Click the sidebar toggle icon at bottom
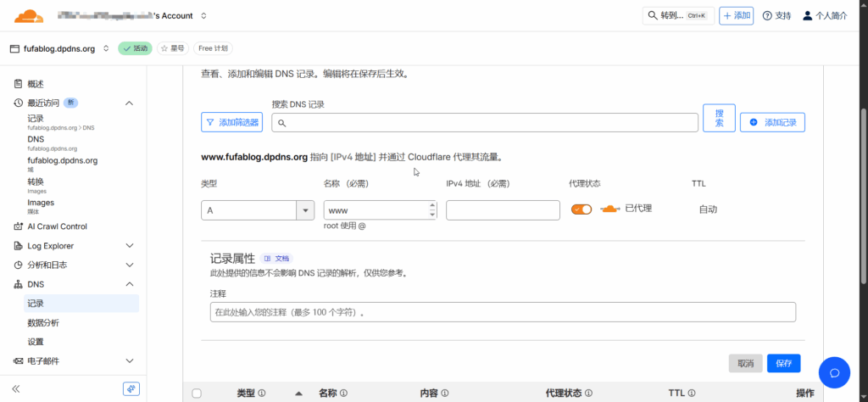Screen dimensions: 868x402 coord(131,388)
